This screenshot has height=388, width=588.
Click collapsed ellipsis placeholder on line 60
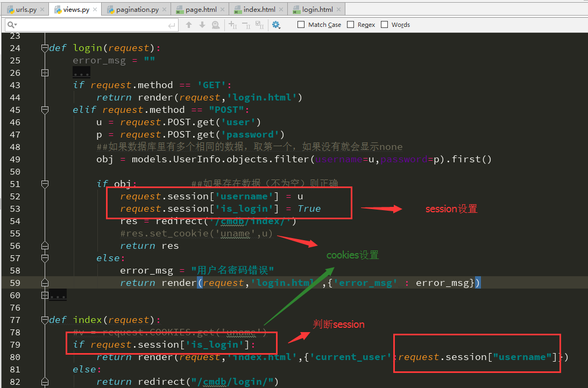coord(58,295)
